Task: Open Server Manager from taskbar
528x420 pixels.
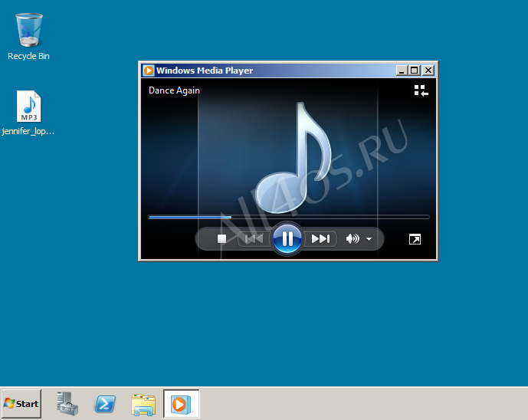Action: [67, 403]
